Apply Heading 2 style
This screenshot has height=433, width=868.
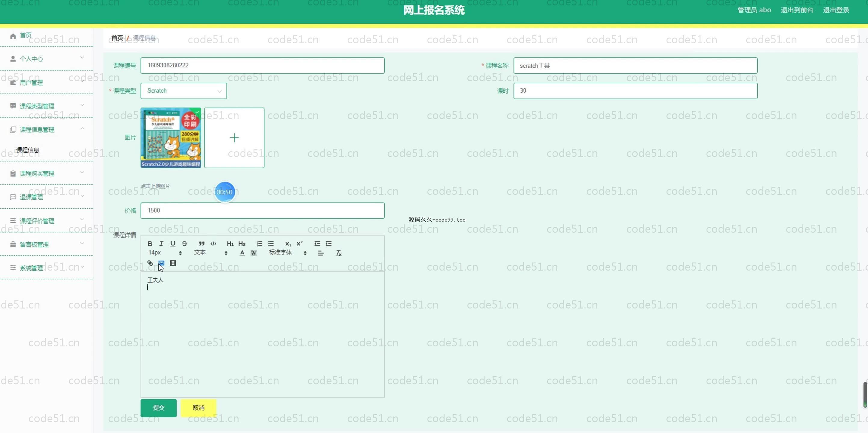pyautogui.click(x=242, y=244)
